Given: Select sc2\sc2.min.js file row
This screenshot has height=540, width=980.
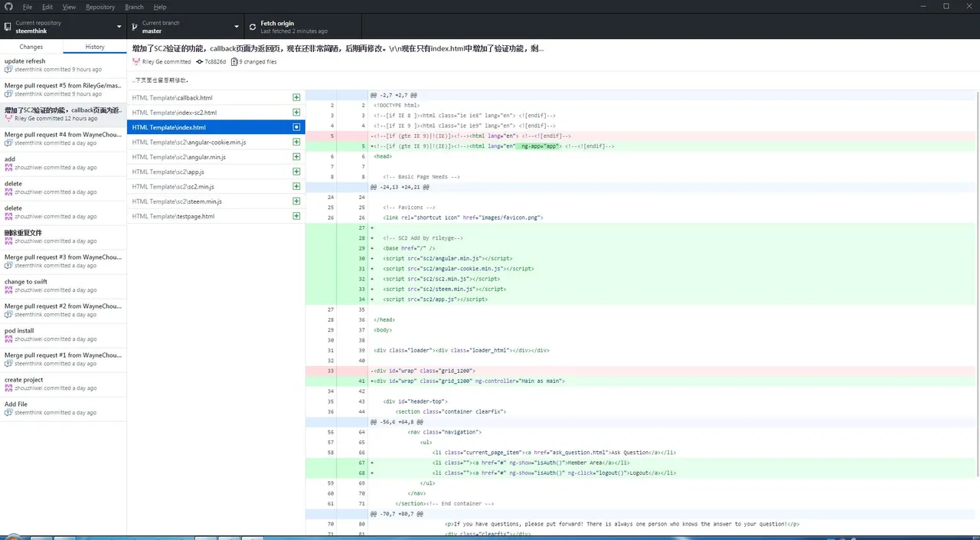Looking at the screenshot, I should click(x=216, y=187).
